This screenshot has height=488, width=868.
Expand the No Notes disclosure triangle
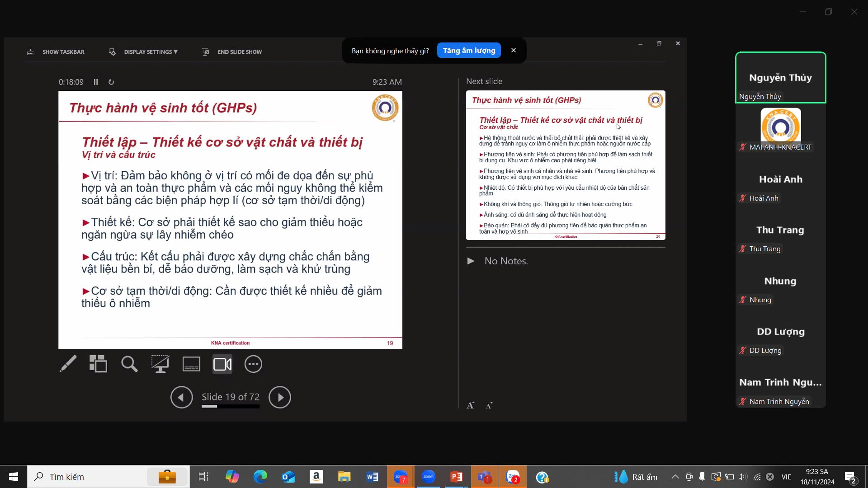(471, 261)
